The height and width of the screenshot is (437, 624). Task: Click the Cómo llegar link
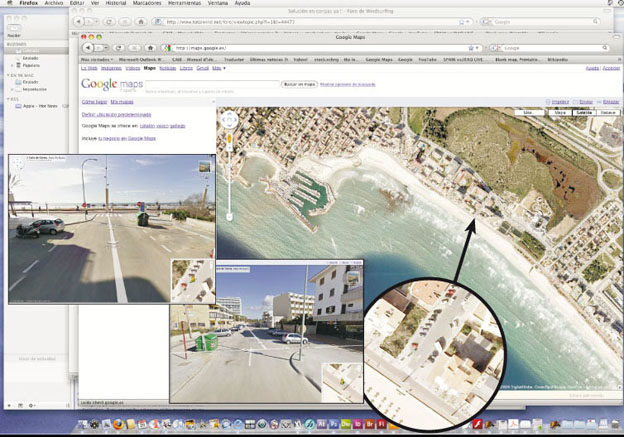point(94,101)
